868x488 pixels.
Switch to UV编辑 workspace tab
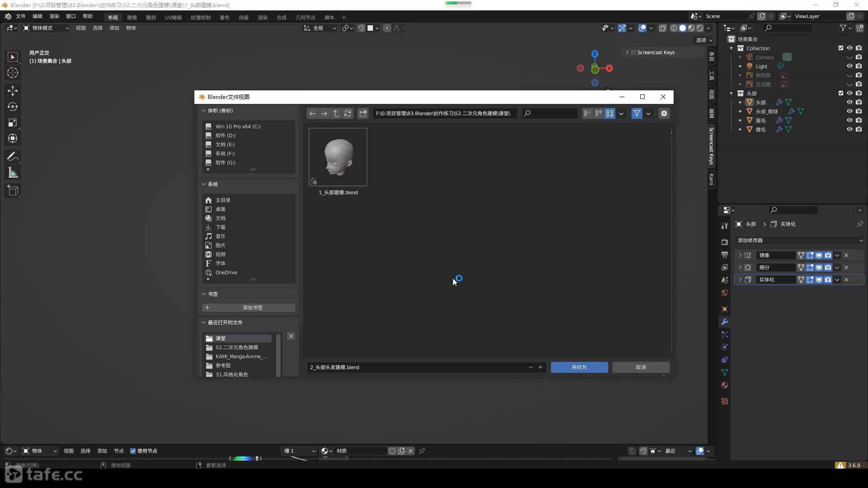point(173,18)
